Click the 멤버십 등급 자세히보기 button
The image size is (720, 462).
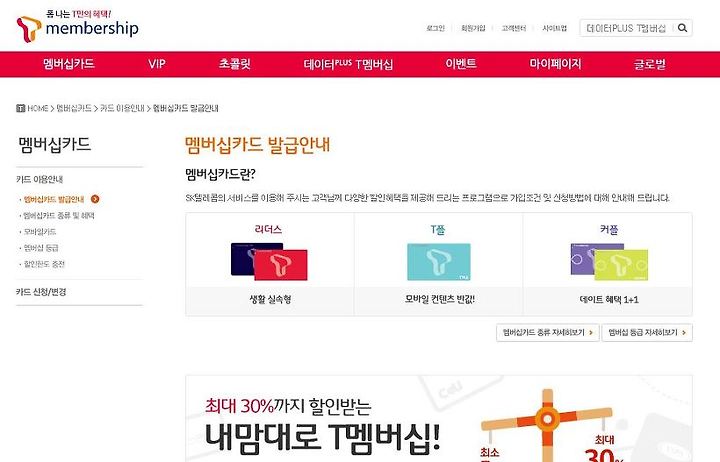pos(647,332)
